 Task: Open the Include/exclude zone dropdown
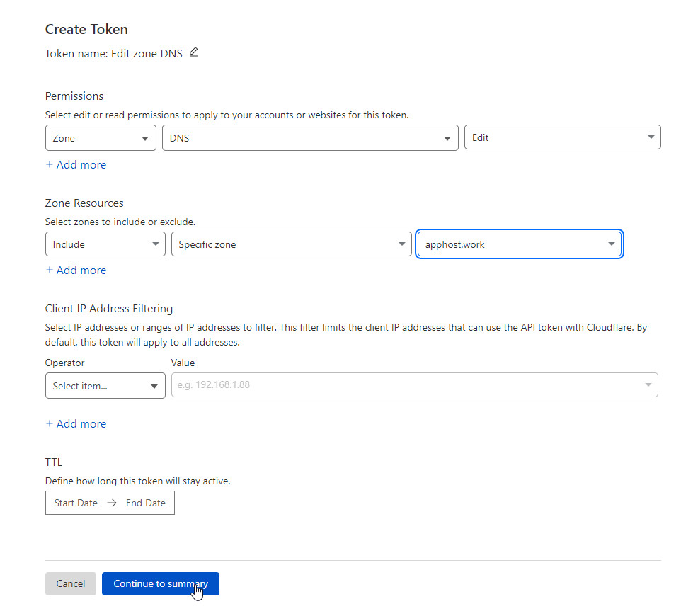click(105, 244)
